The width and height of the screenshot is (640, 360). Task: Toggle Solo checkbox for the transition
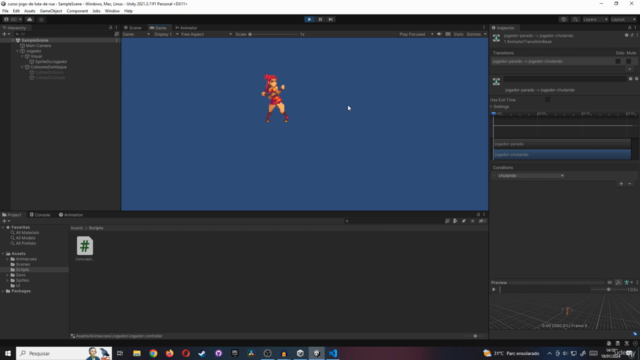click(x=618, y=61)
